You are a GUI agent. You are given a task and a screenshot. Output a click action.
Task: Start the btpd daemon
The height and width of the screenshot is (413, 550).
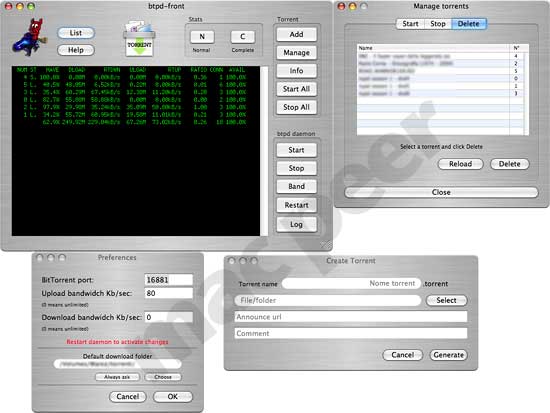296,150
